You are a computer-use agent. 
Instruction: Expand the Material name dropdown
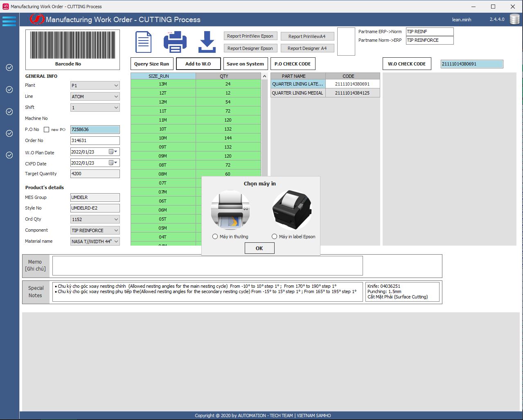coord(116,242)
